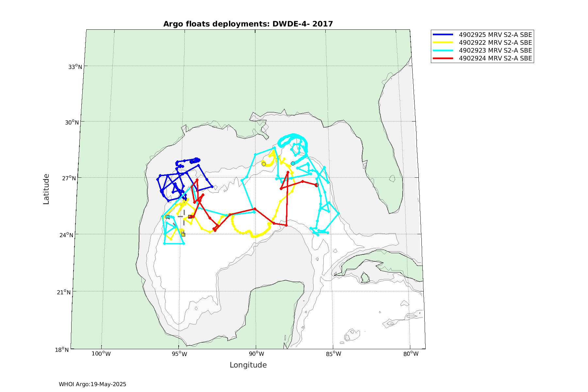The image size is (588, 392).
Task: Click the yellow circle float position marker
Action: tap(264, 164)
